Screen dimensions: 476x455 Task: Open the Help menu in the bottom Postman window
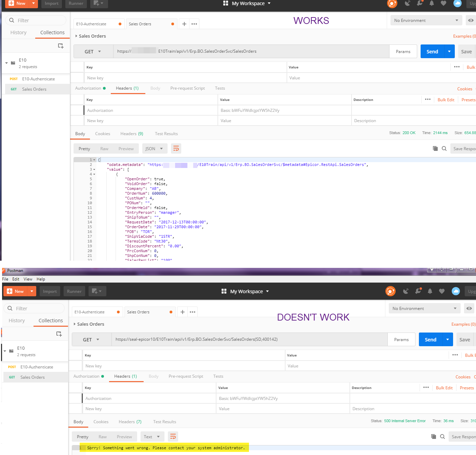[41, 279]
